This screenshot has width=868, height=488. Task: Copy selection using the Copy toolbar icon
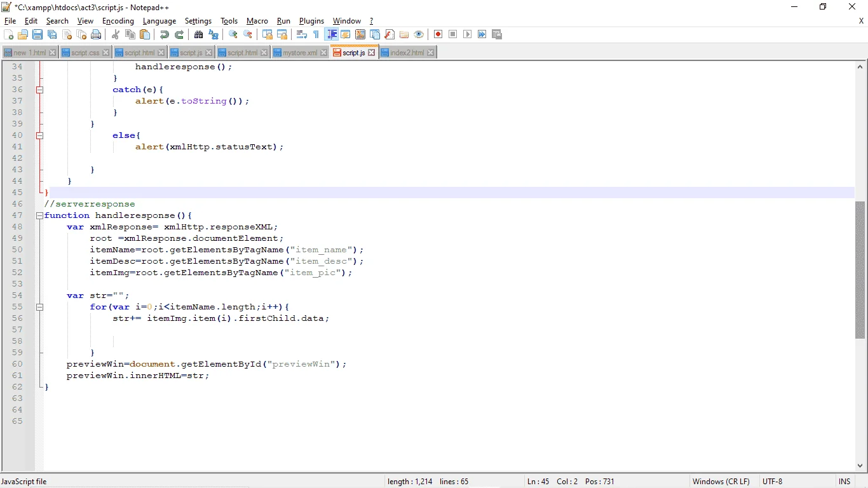pos(130,34)
